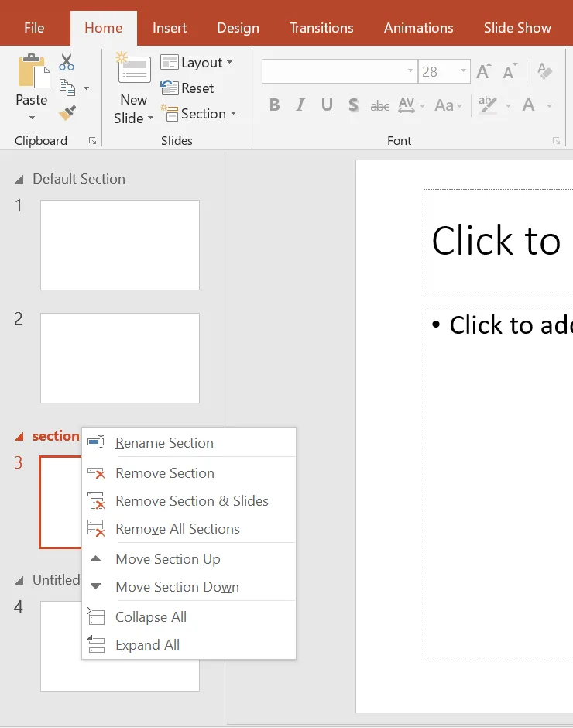This screenshot has width=573, height=728.
Task: Choose Remove All Sections
Action: point(188,528)
